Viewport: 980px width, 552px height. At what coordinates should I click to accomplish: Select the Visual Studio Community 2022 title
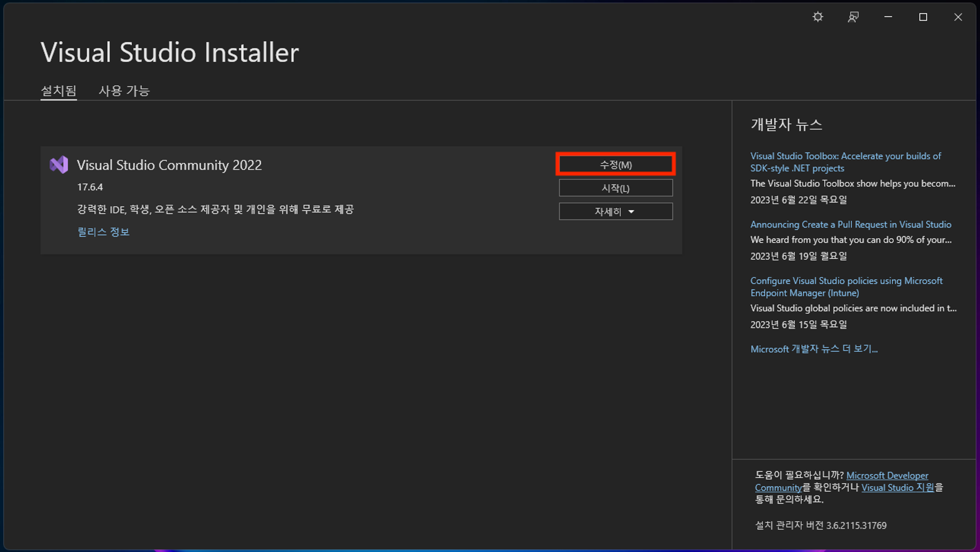pos(169,165)
